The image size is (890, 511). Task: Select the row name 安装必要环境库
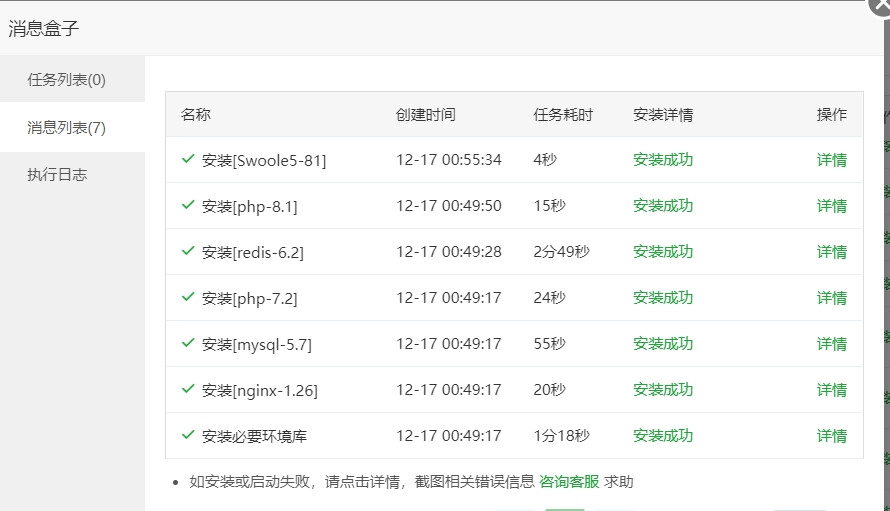point(254,437)
